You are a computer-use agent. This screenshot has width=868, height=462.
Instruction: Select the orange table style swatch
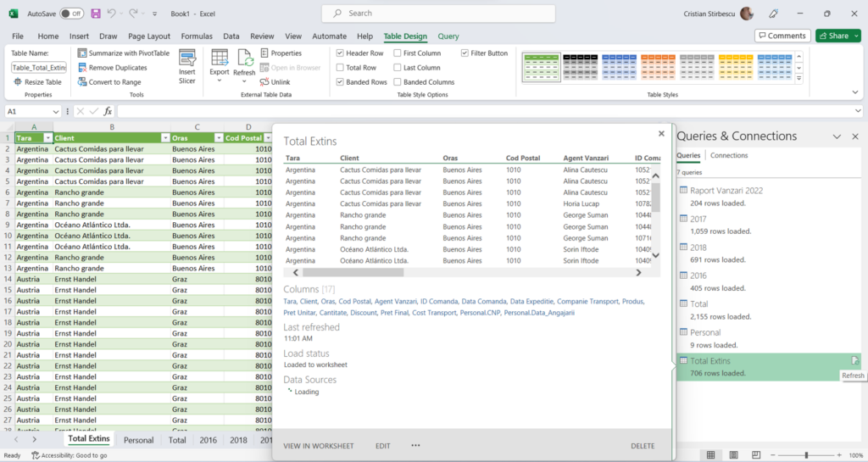pyautogui.click(x=658, y=67)
